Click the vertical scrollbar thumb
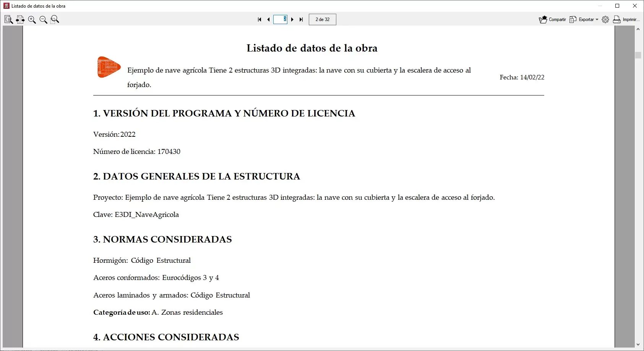 pyautogui.click(x=638, y=55)
